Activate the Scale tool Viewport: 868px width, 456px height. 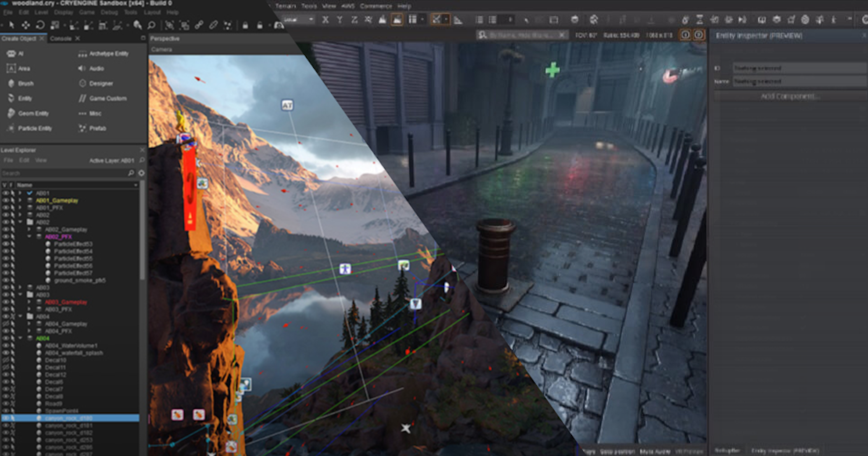coord(55,25)
